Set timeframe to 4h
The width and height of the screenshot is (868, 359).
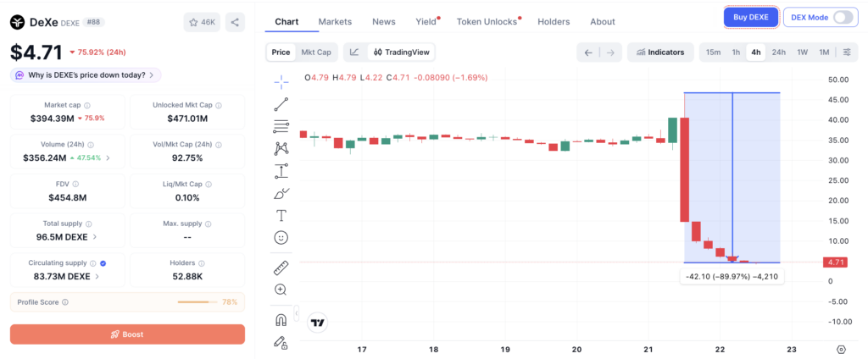[x=755, y=52]
